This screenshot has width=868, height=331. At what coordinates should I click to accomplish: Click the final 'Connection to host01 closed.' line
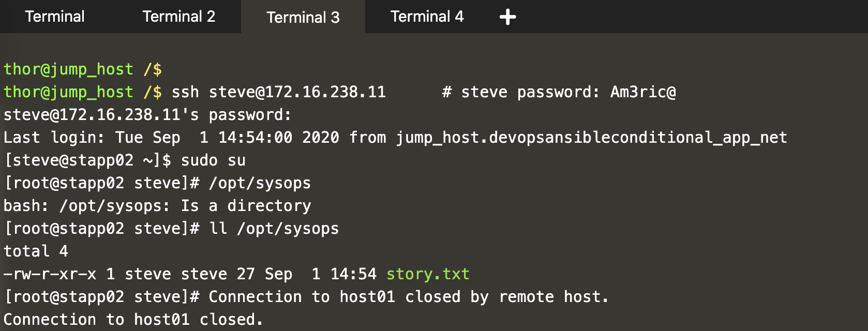133,320
